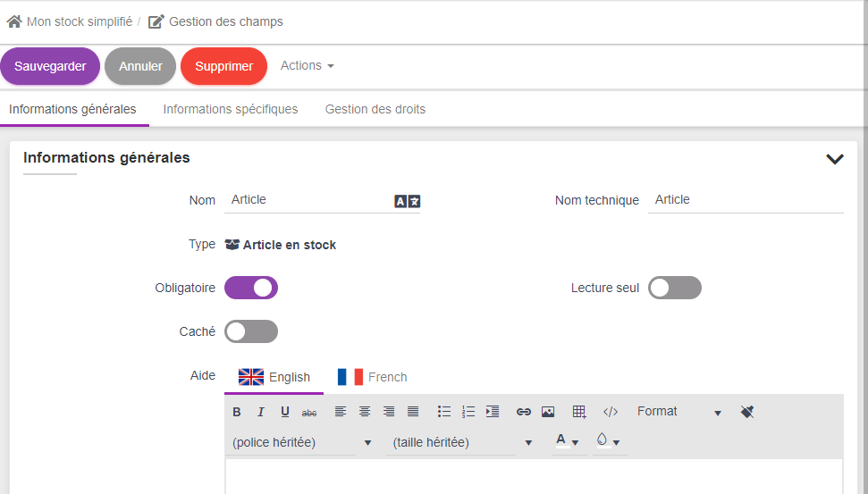Enable the Lecture seul switch
This screenshot has height=494, width=868.
675,288
